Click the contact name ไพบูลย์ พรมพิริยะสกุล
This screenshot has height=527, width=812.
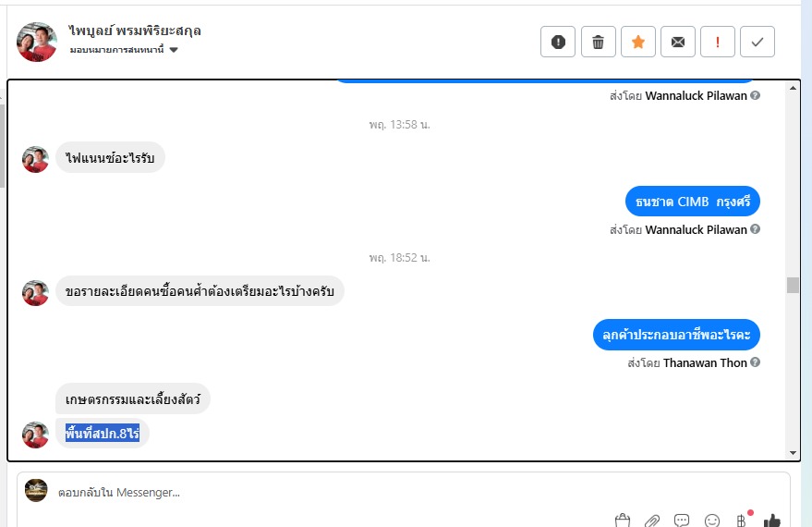[x=135, y=31]
